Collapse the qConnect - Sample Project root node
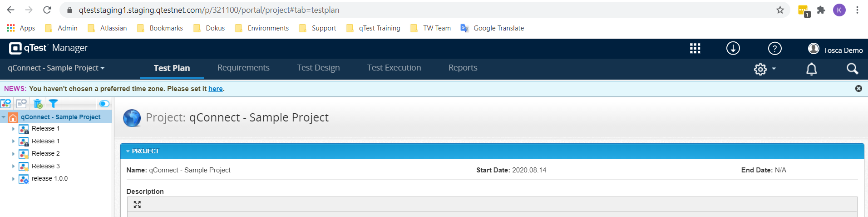This screenshot has width=868, height=217. tap(4, 117)
